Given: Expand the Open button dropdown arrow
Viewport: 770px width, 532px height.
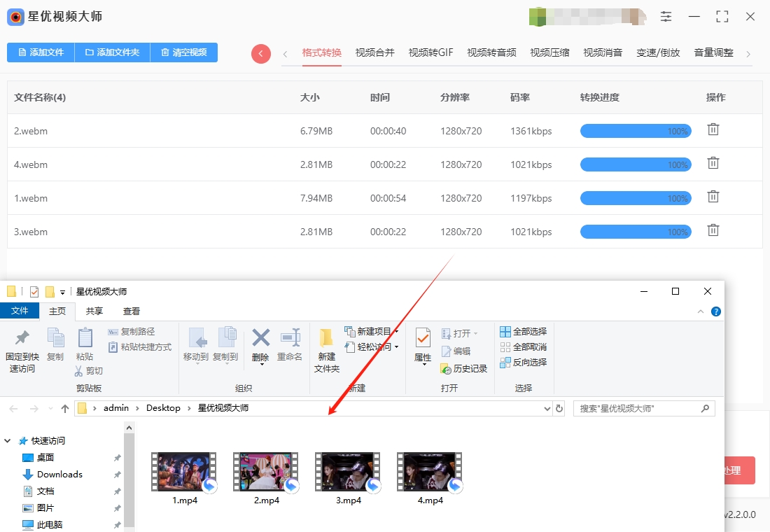Looking at the screenshot, I should (x=475, y=333).
